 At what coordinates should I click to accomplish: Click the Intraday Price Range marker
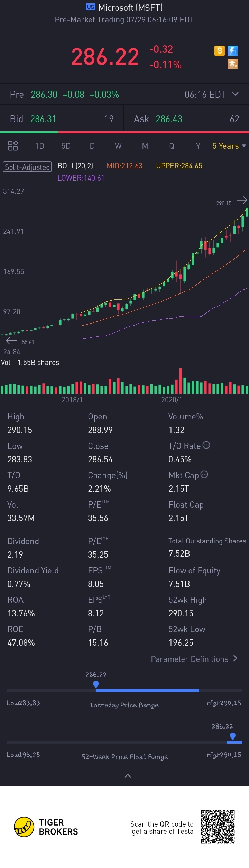(x=96, y=684)
